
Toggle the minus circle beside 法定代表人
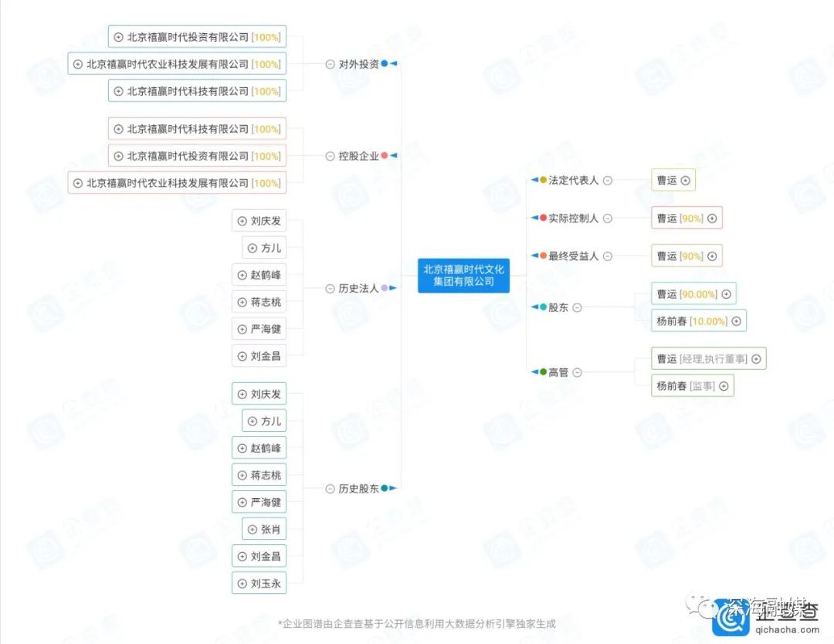click(x=608, y=181)
